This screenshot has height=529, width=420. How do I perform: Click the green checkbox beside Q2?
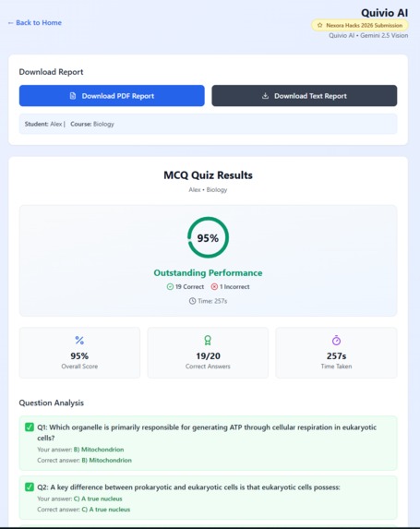30,487
